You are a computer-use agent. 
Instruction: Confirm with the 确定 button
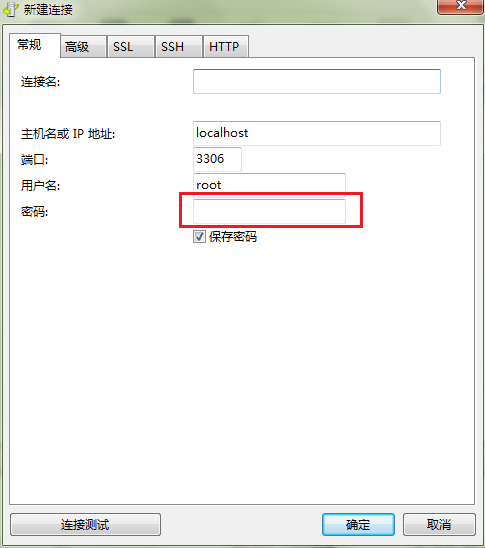point(358,524)
